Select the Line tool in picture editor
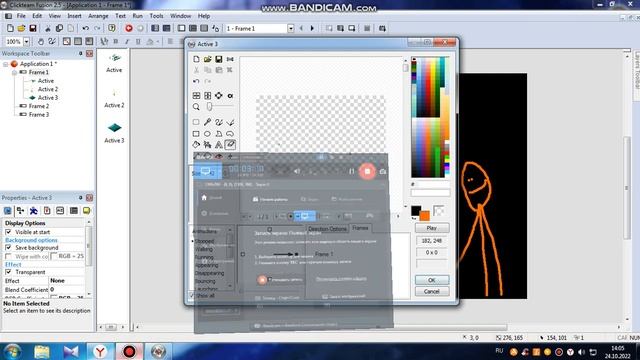 point(230,122)
